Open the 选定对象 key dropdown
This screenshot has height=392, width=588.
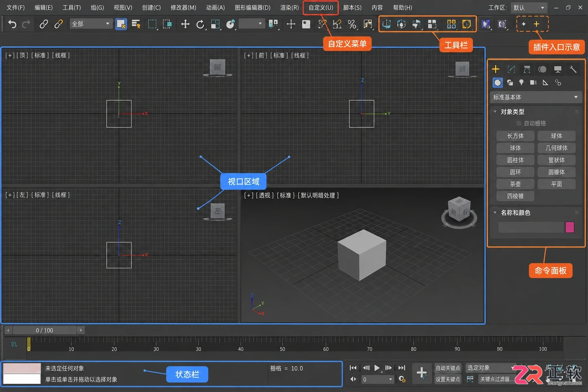(x=491, y=368)
